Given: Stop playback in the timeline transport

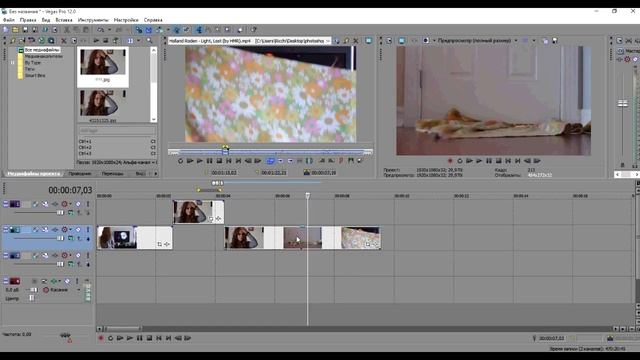Looking at the screenshot, I should coord(149,338).
